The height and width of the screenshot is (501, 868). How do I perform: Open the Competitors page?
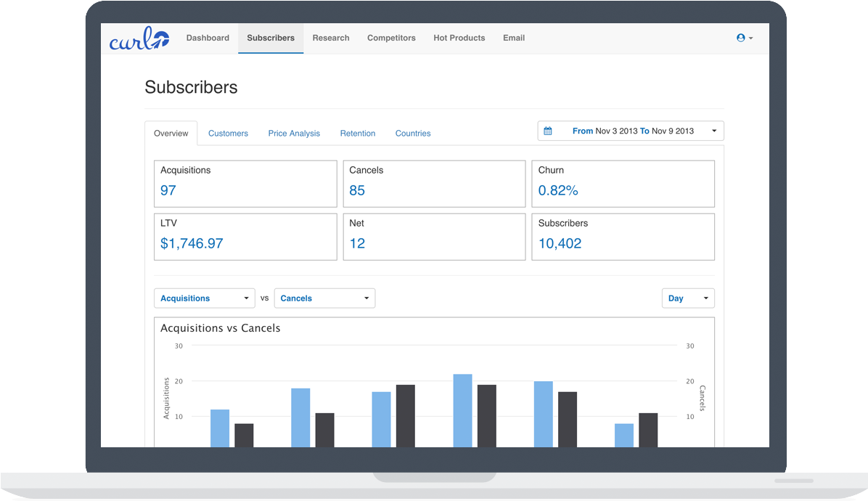(391, 38)
